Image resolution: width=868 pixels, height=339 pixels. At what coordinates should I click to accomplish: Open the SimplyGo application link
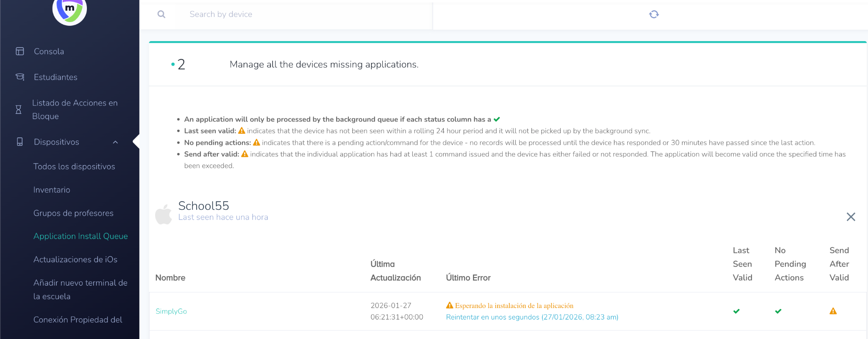click(171, 311)
